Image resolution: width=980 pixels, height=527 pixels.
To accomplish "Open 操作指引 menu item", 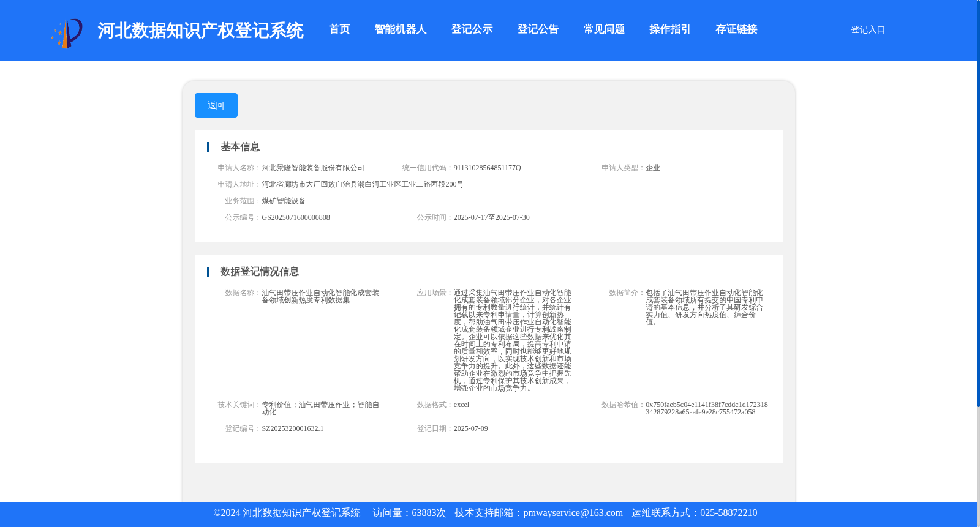I will (x=670, y=29).
